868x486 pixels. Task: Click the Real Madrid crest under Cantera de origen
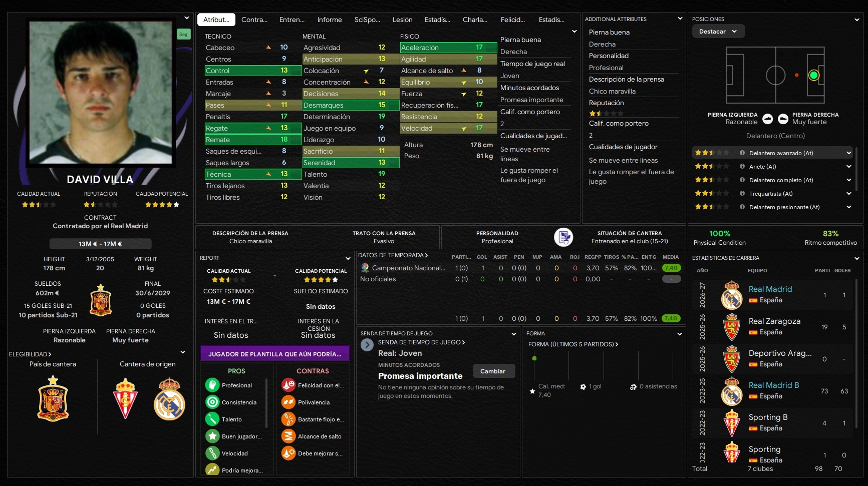pyautogui.click(x=169, y=399)
